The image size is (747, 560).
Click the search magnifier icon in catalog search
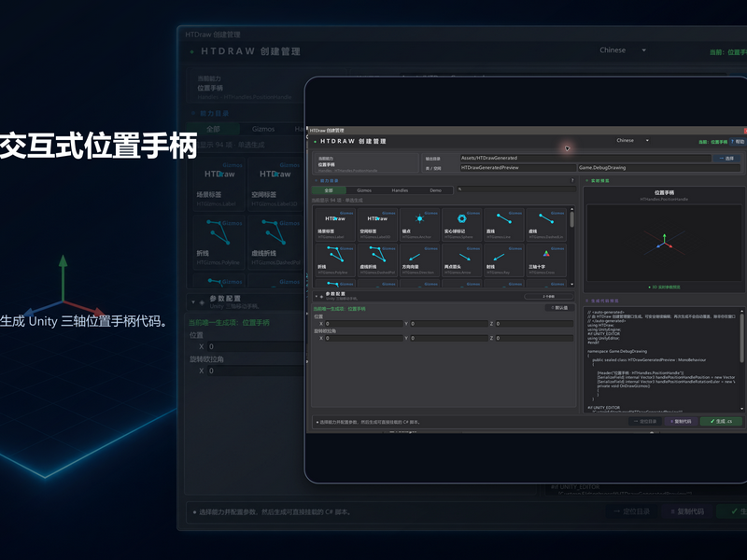click(x=460, y=189)
